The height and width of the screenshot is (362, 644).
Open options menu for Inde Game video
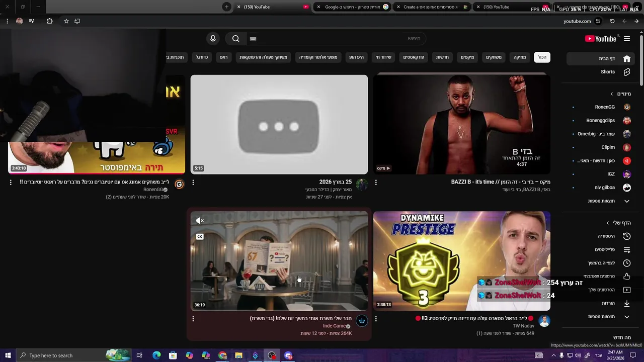193,319
